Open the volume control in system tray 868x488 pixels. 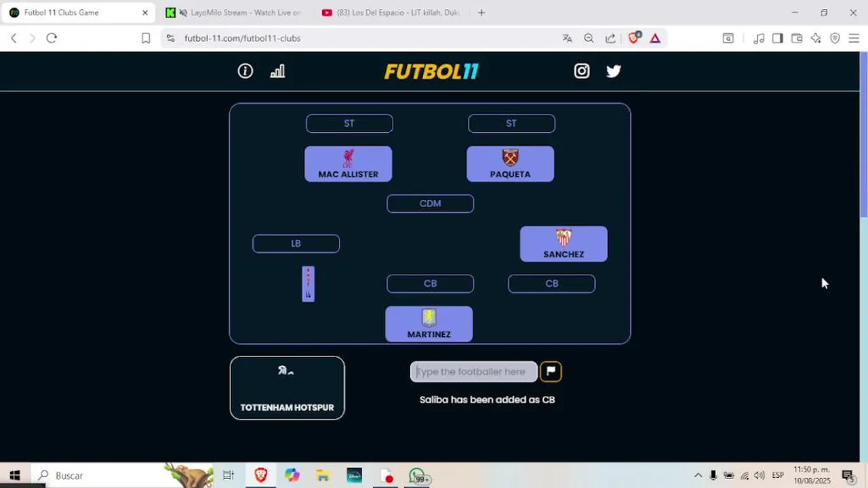click(x=759, y=475)
